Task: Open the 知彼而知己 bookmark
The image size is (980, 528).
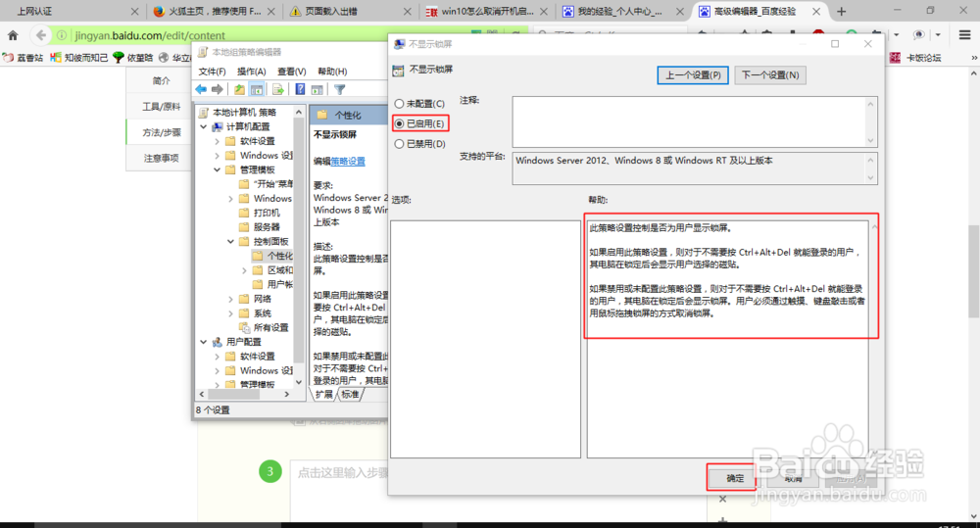Action: coord(79,58)
